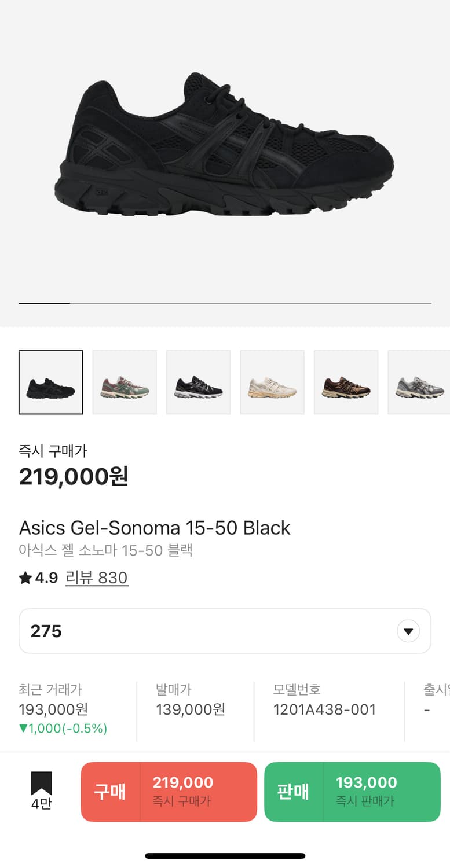Tap the red 구매 buy button
This screenshot has height=868, width=450.
coord(169,792)
